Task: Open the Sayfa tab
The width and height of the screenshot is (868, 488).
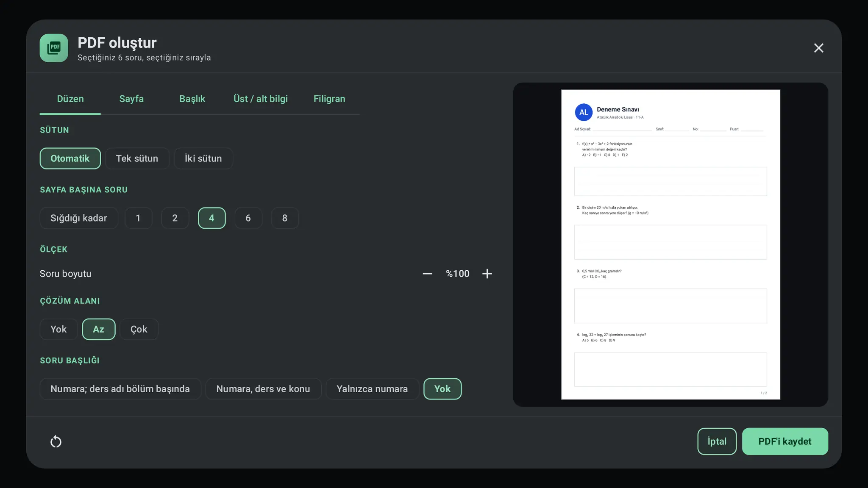Action: (x=131, y=99)
